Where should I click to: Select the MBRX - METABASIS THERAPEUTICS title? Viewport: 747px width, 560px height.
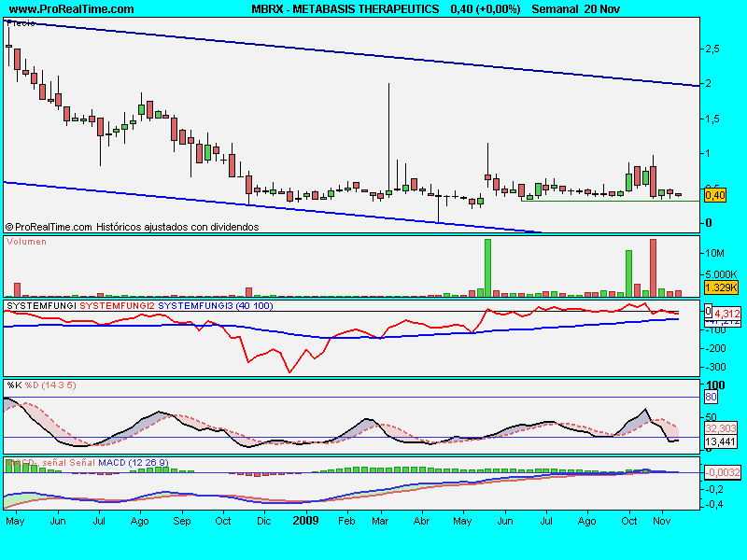tap(345, 9)
